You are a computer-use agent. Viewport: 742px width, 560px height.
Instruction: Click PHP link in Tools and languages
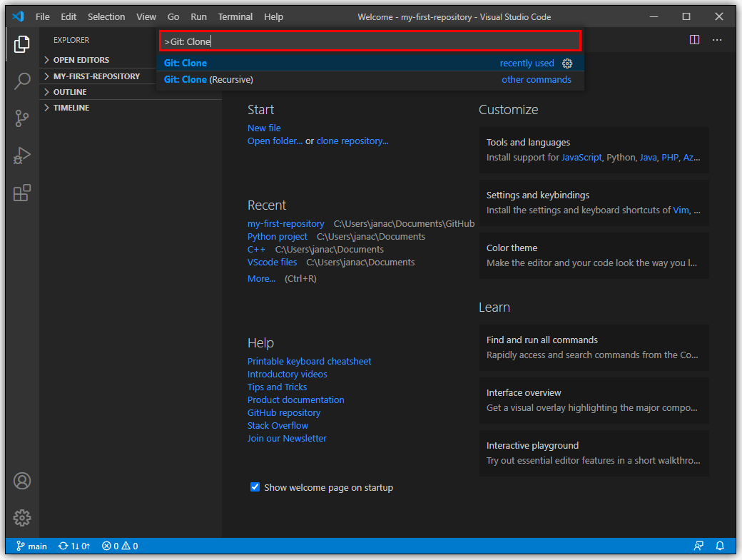coord(670,158)
